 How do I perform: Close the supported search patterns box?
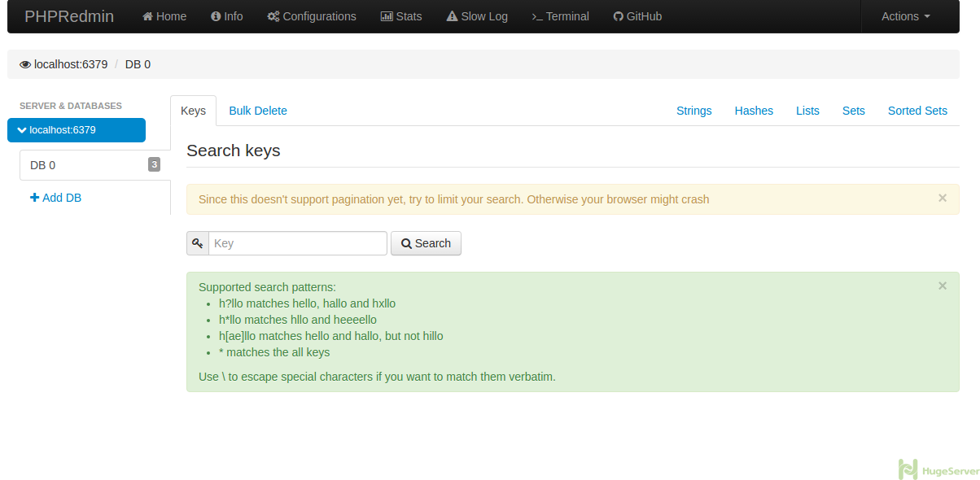click(x=943, y=286)
